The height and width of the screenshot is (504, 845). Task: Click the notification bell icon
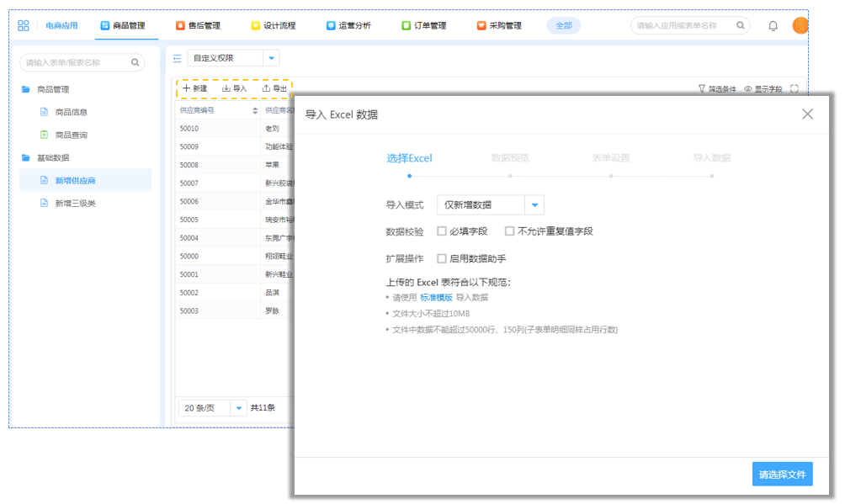(773, 26)
